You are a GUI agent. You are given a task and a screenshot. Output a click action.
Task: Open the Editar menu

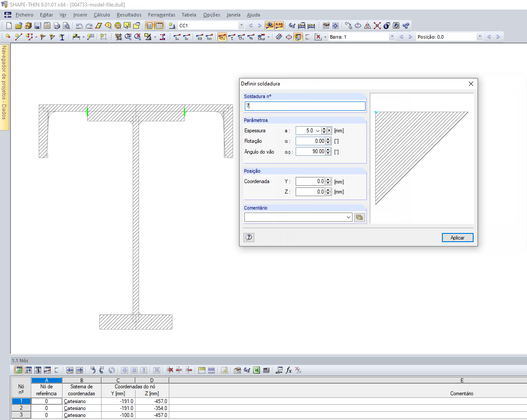[x=46, y=15]
